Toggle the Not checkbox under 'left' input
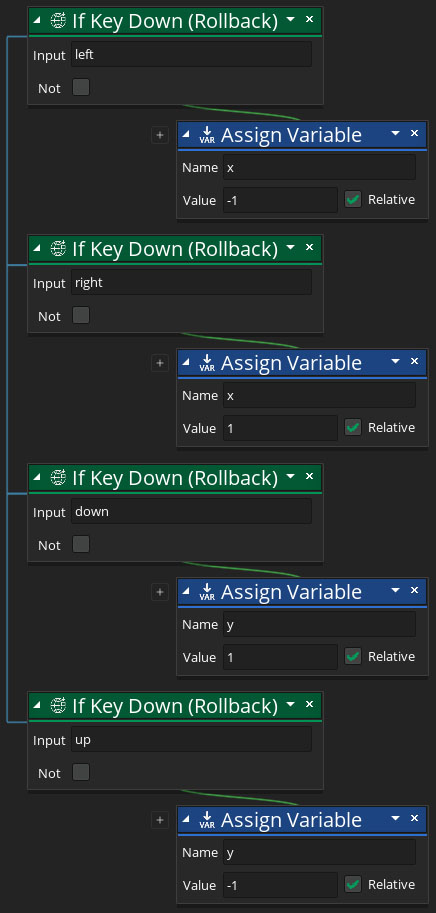436x913 pixels. tap(81, 88)
